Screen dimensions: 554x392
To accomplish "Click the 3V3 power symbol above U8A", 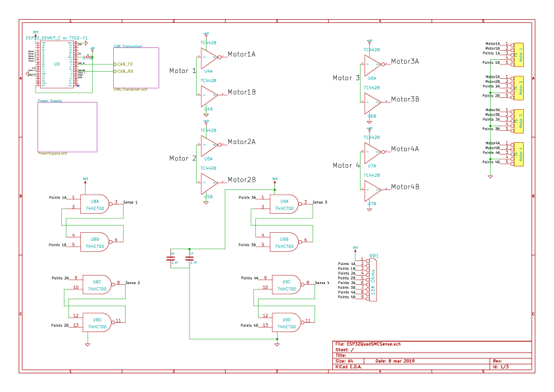I will [x=85, y=180].
